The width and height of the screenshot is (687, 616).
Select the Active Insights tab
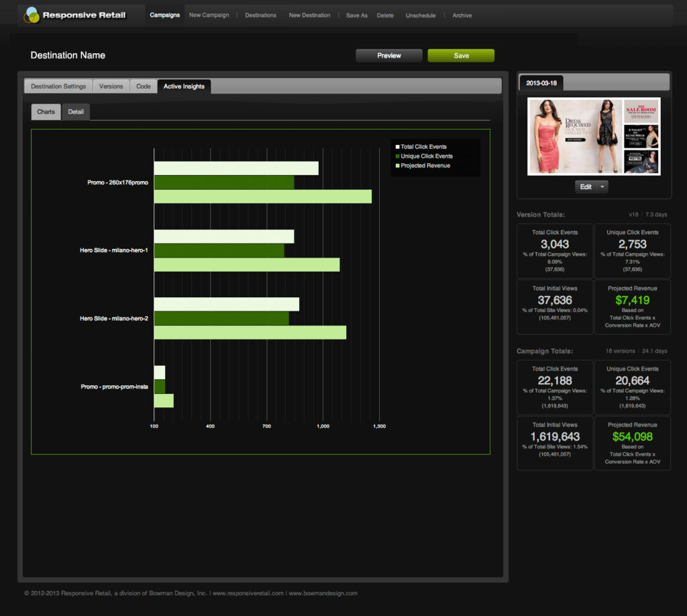(184, 87)
